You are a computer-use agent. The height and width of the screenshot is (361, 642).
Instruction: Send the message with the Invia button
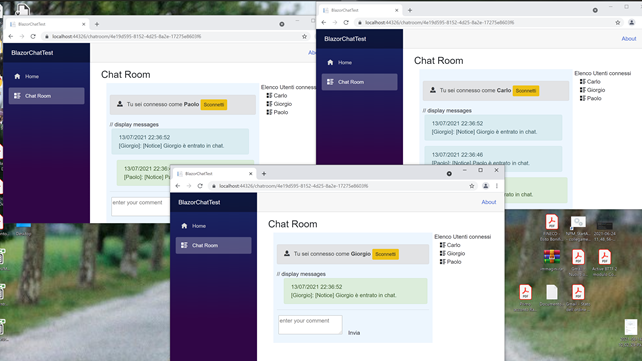click(x=354, y=333)
